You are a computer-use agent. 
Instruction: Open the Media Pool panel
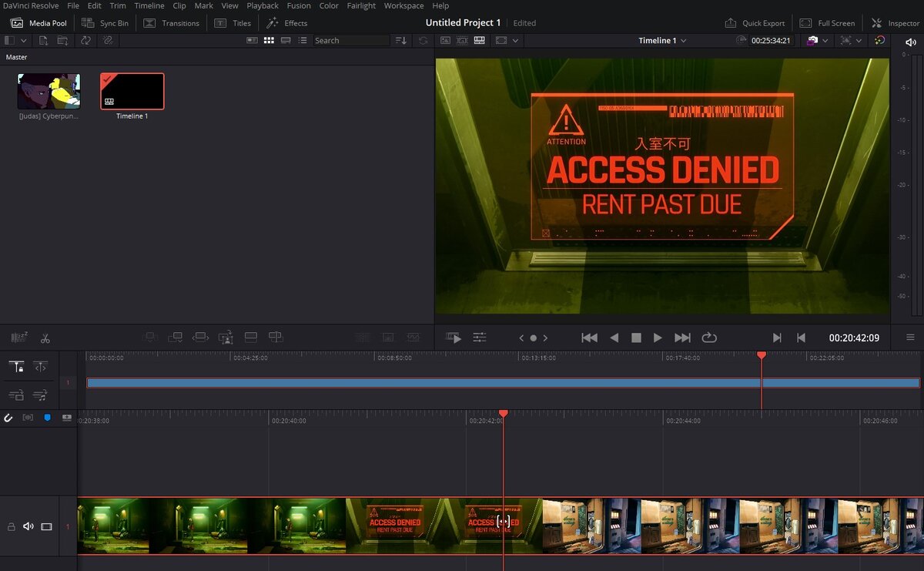click(38, 23)
